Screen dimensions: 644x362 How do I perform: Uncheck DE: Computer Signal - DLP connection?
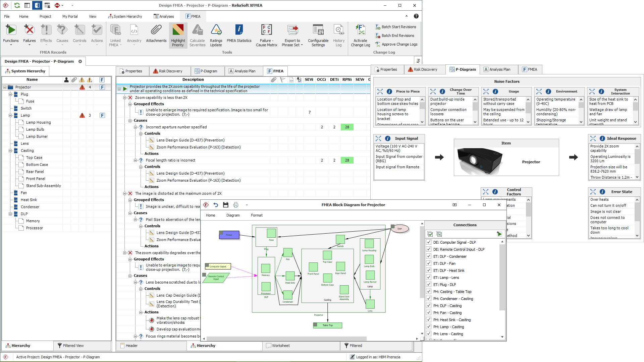429,242
